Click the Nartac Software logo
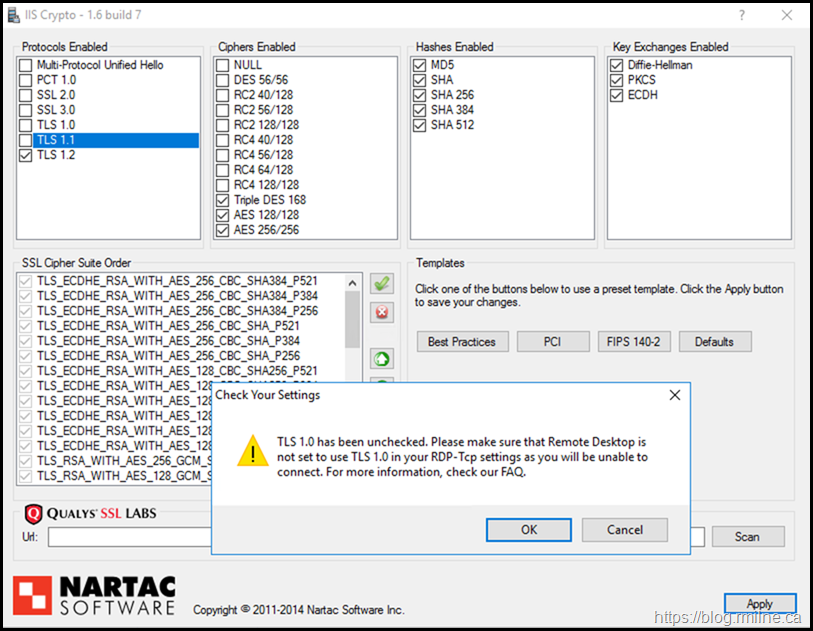This screenshot has height=631, width=813. coord(95,594)
